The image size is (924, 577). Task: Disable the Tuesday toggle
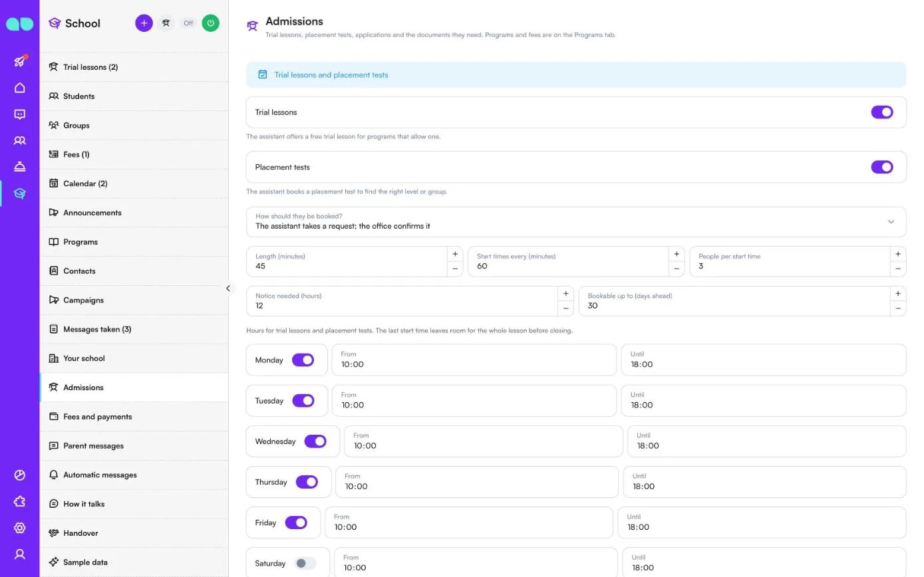tap(303, 401)
